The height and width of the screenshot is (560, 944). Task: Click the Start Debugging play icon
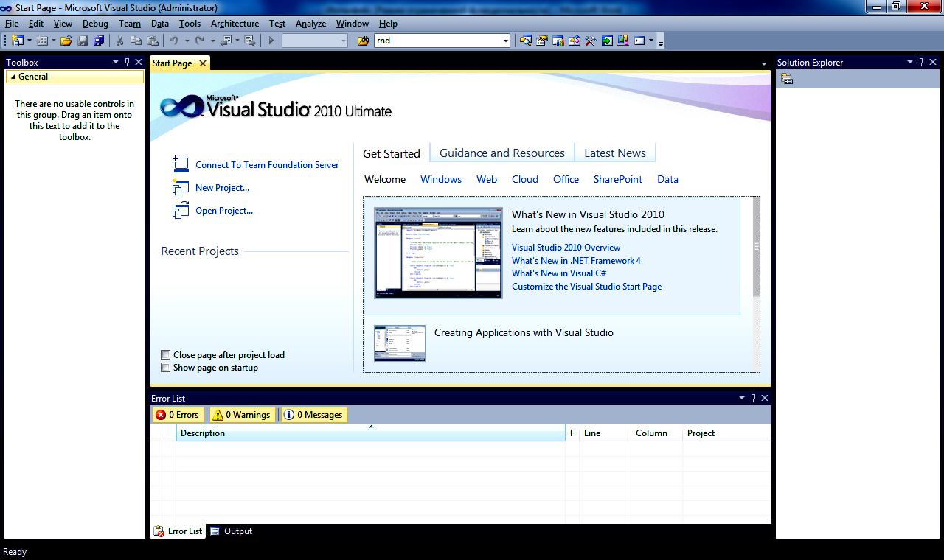271,41
